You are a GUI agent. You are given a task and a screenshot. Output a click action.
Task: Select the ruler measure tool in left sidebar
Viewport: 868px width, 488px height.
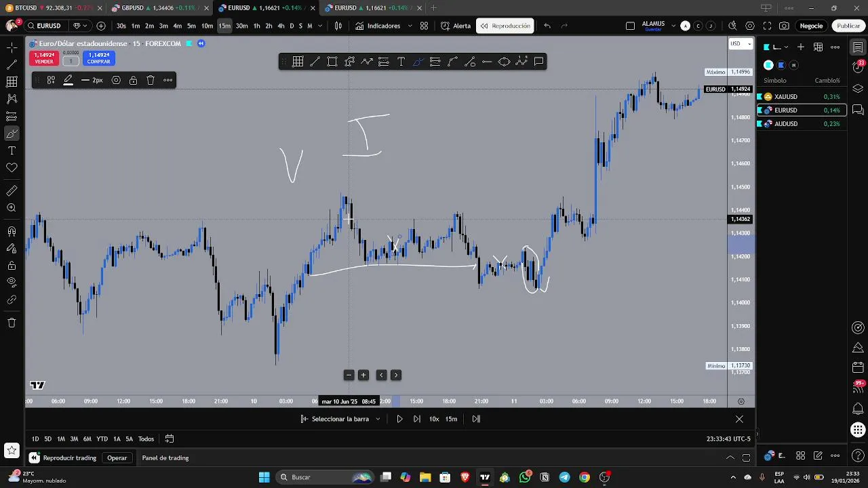tap(12, 191)
